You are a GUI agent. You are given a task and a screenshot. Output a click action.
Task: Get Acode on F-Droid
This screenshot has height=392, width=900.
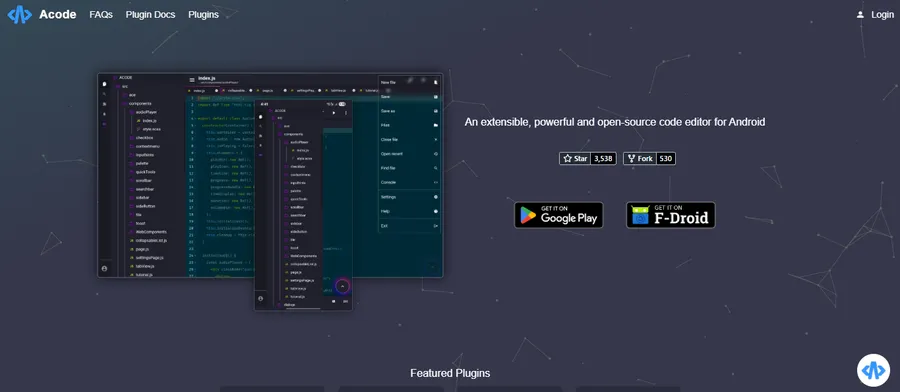(670, 215)
